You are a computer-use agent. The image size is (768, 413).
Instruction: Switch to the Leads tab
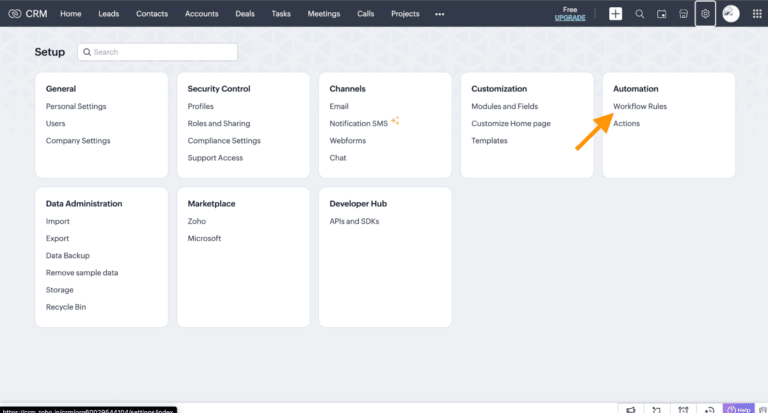109,14
